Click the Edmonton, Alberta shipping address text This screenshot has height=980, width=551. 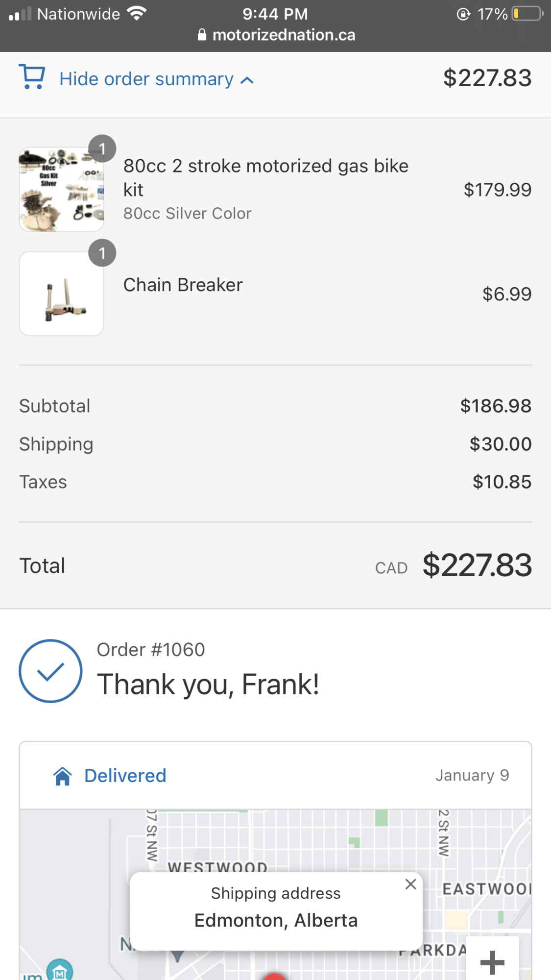tap(276, 920)
